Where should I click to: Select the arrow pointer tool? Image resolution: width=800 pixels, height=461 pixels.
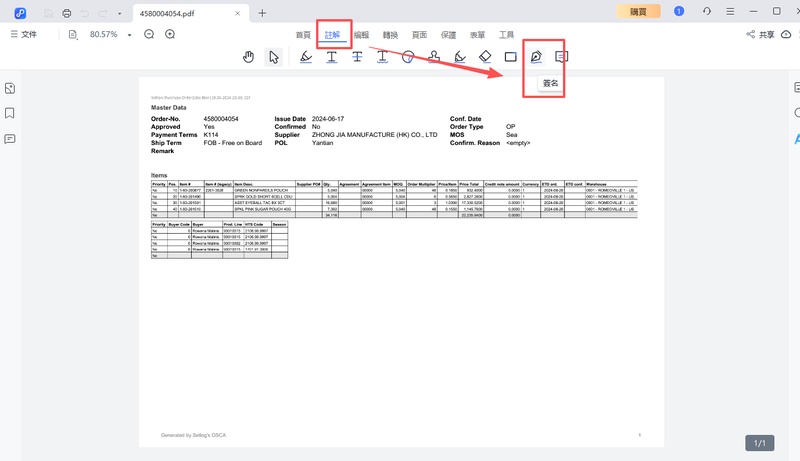pos(274,57)
